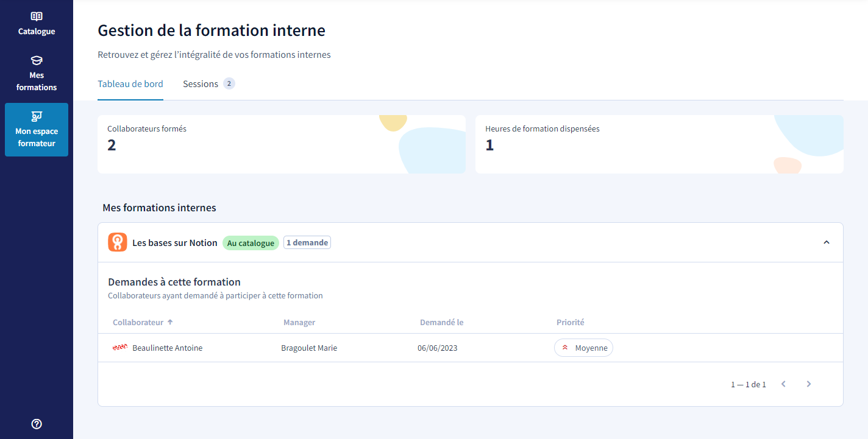Image resolution: width=868 pixels, height=439 pixels.
Task: Click the 06/06/2023 date cell
Action: (438, 348)
